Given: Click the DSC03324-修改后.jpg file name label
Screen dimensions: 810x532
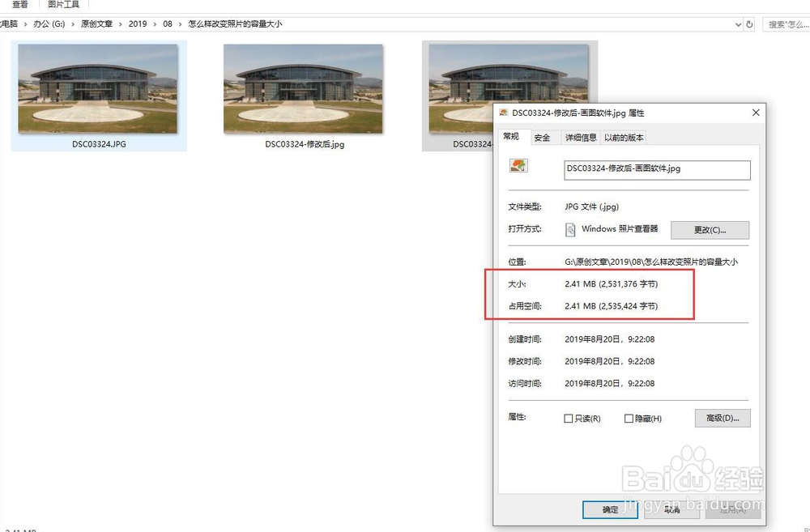Looking at the screenshot, I should (305, 144).
